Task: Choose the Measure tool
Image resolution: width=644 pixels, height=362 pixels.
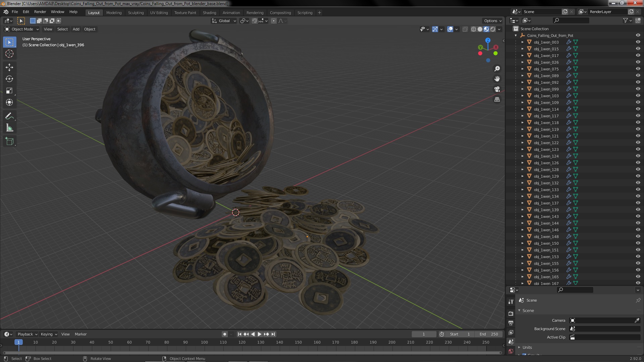Action: tap(9, 128)
